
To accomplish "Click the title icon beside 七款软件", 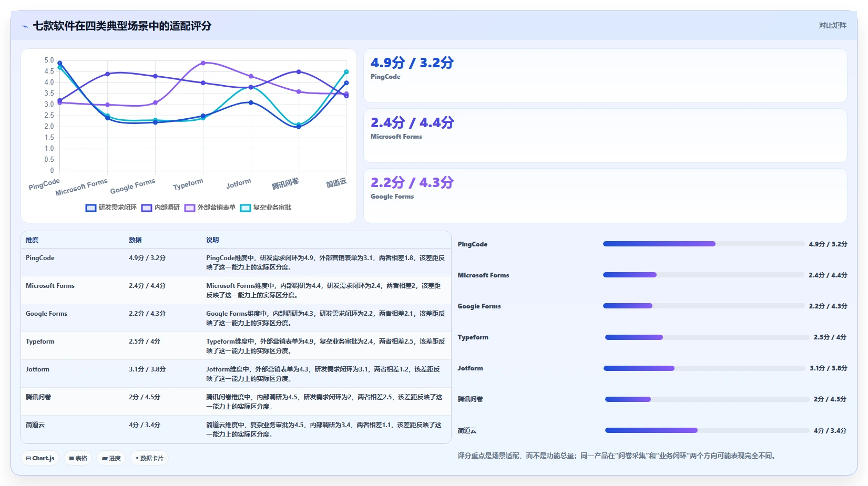I will [x=25, y=26].
